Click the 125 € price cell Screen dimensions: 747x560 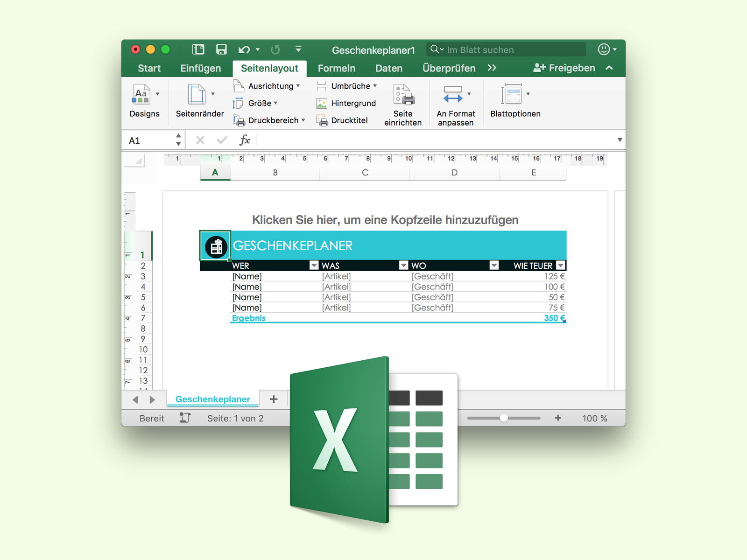pos(533,276)
